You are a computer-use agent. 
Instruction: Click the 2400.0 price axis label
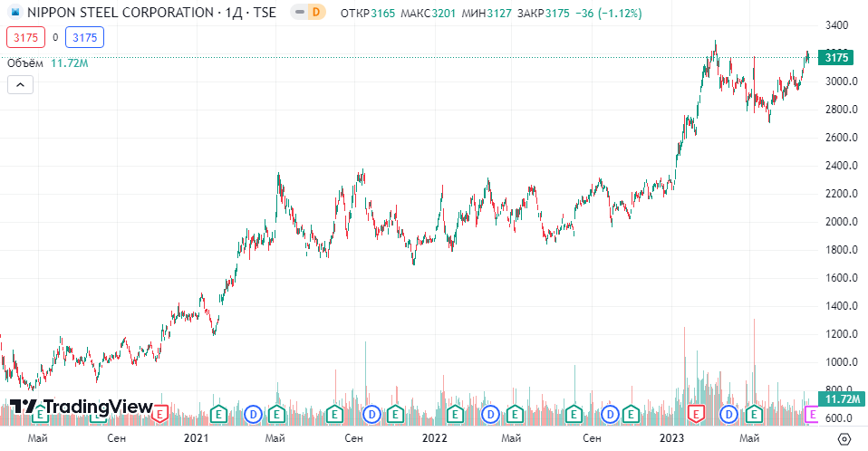(x=842, y=166)
